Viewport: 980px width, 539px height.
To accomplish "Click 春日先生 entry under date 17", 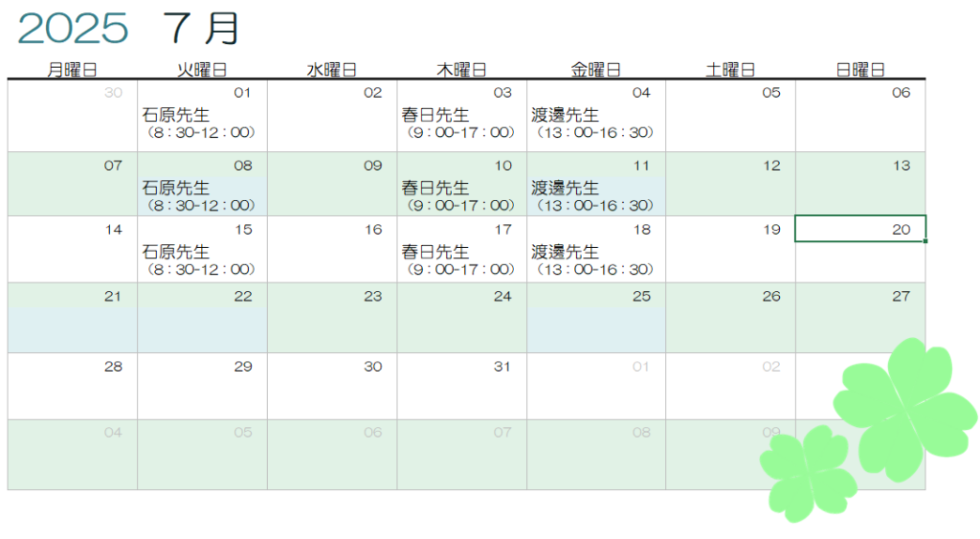I will click(x=435, y=252).
